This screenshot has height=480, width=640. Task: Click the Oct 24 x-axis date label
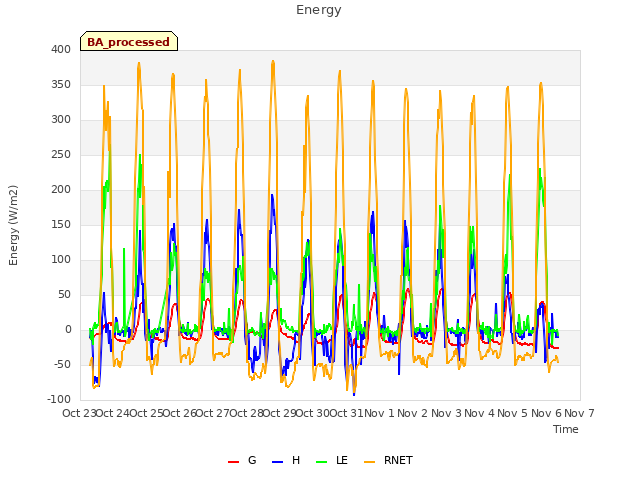(113, 413)
